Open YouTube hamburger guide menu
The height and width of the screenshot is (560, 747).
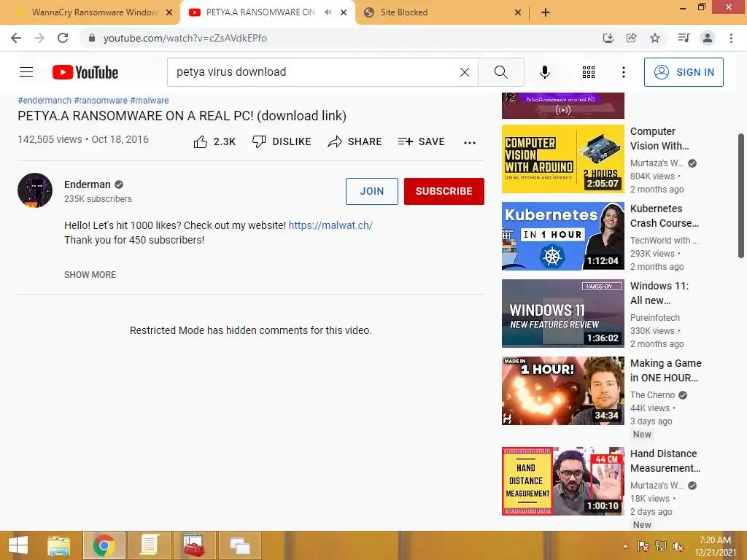[x=26, y=72]
